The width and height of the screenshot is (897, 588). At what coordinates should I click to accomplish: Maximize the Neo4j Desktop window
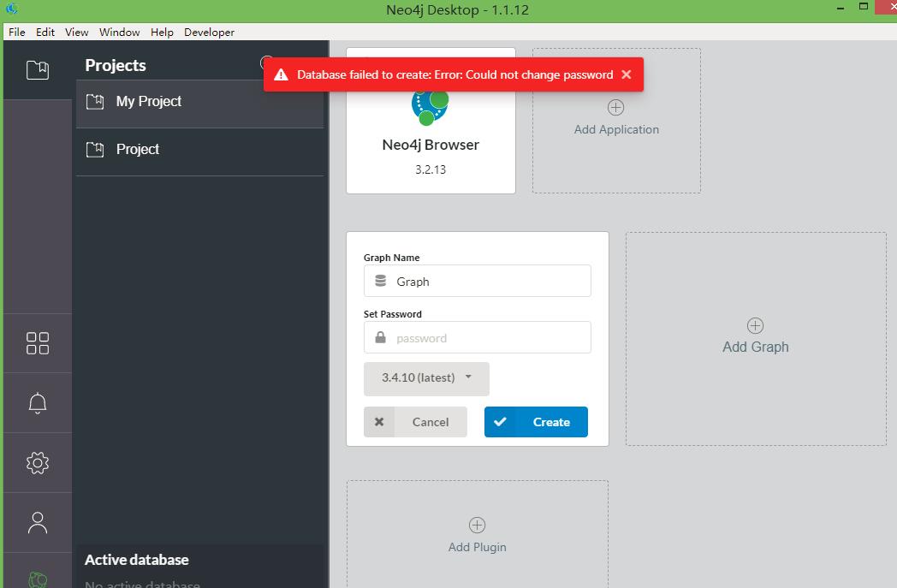click(x=864, y=7)
